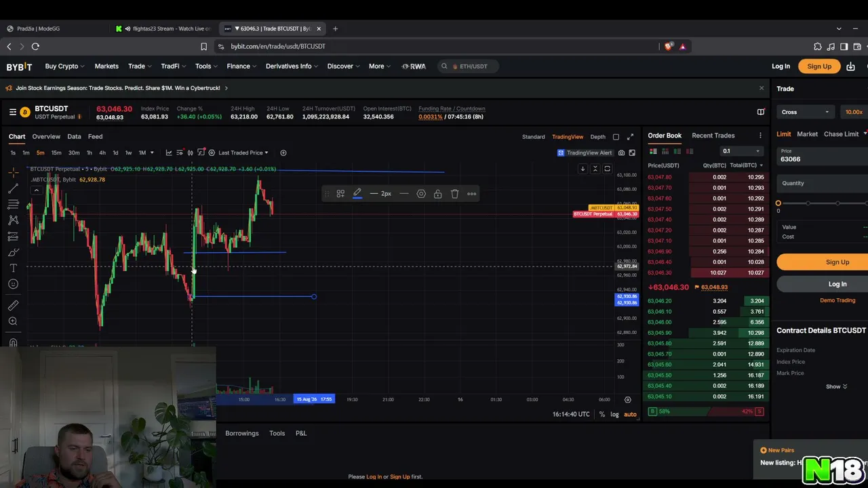Toggle log scale on chart

[x=614, y=414]
